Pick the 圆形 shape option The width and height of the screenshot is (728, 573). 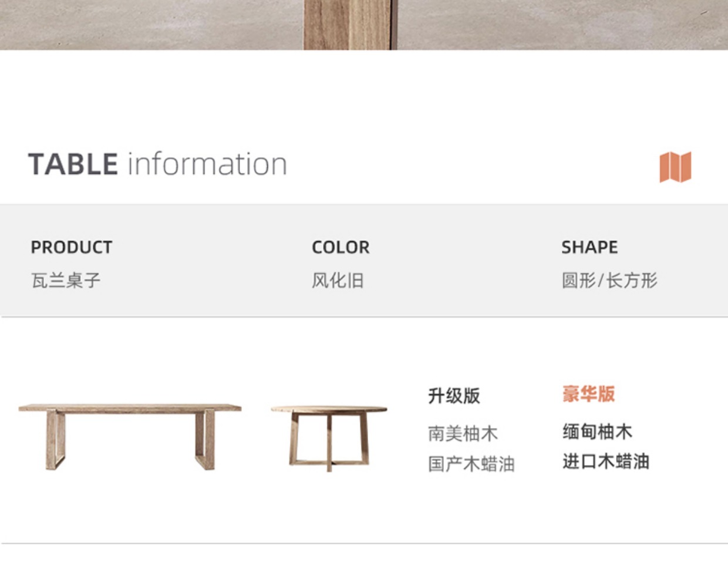pos(578,281)
